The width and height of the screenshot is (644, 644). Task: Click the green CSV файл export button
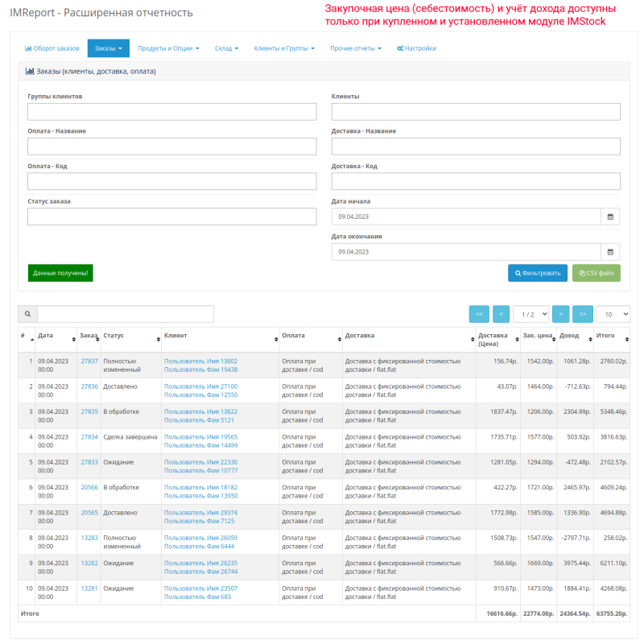pos(597,273)
